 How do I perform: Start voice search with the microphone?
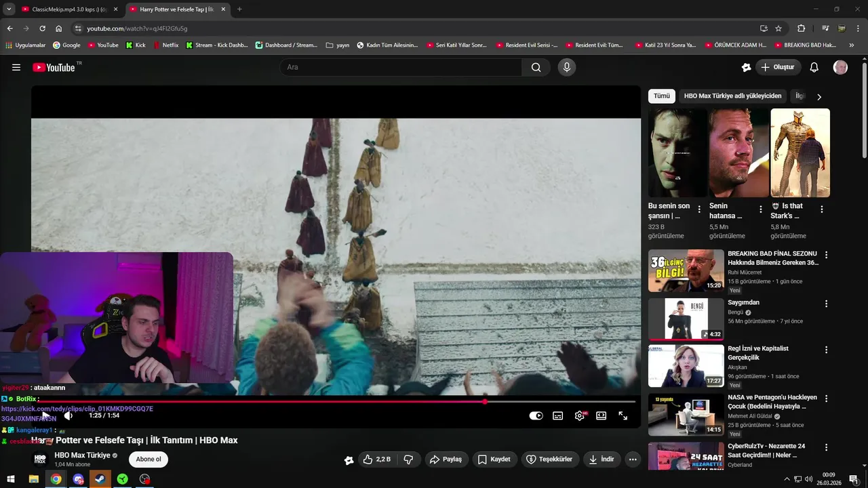pyautogui.click(x=567, y=67)
